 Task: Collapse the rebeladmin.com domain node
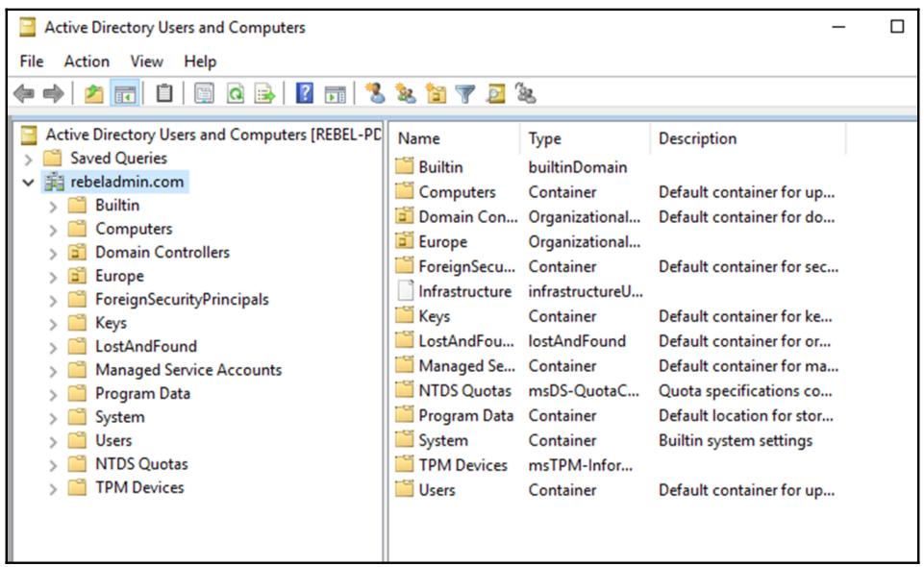[28, 183]
